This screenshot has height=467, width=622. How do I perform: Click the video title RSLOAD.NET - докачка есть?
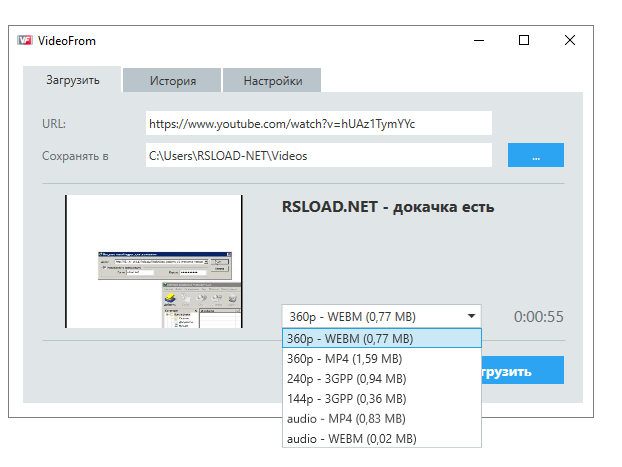[x=388, y=207]
